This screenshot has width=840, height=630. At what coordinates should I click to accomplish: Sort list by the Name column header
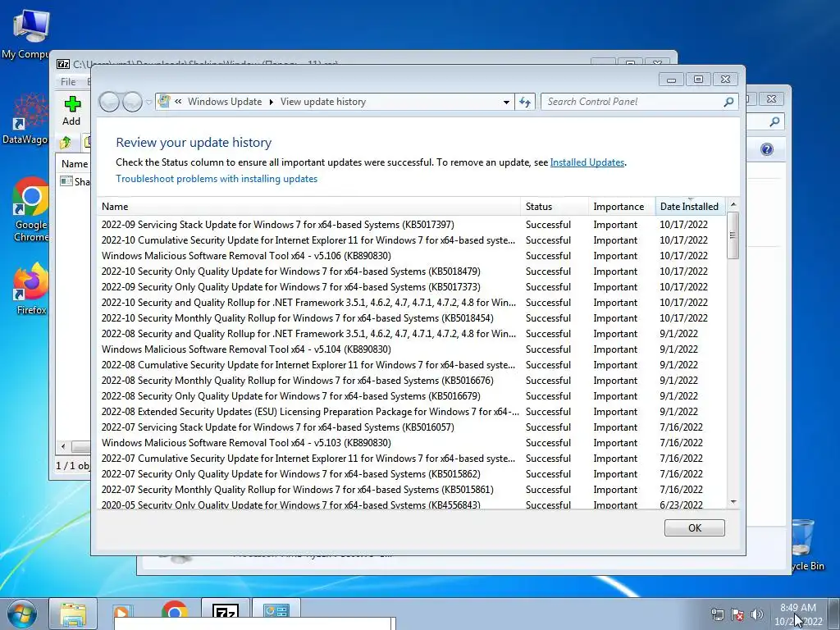pyautogui.click(x=309, y=207)
